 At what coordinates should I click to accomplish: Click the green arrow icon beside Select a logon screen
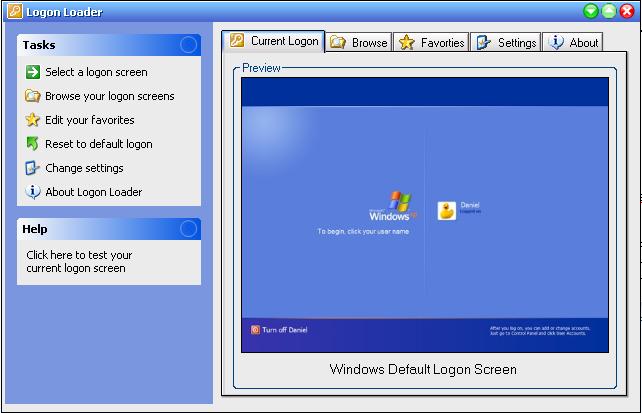[33, 72]
